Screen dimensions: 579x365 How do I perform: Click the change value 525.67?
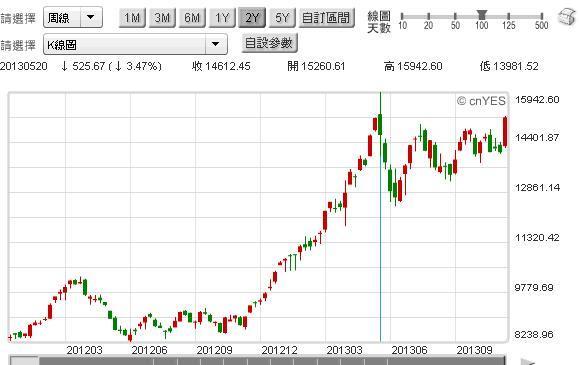pos(89,66)
